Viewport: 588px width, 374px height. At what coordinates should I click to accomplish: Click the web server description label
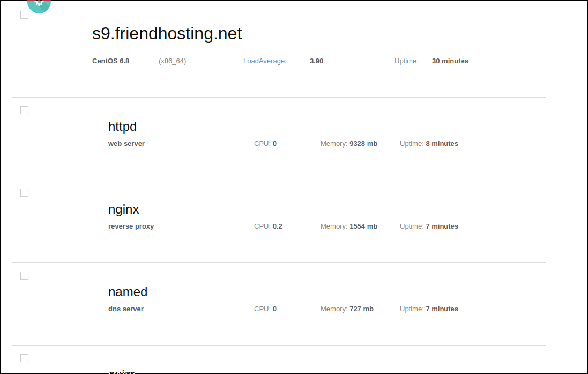pyautogui.click(x=126, y=143)
